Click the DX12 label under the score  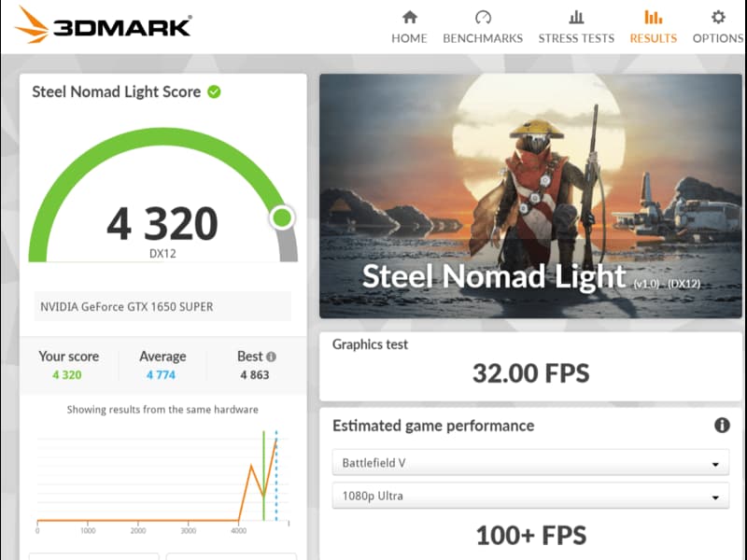pyautogui.click(x=162, y=253)
